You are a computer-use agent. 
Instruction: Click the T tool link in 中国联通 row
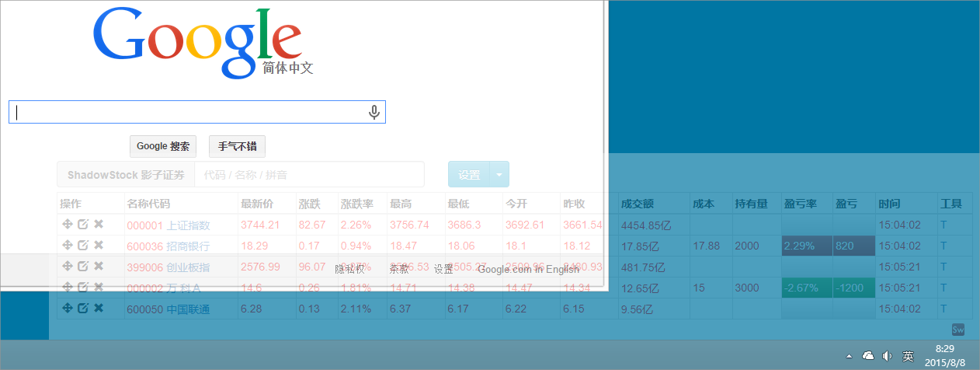944,309
